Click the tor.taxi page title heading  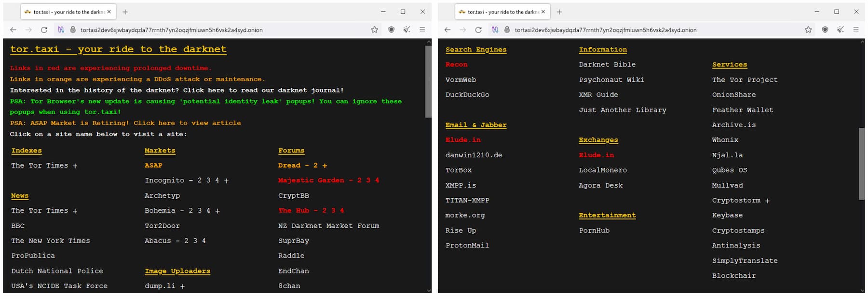click(x=118, y=49)
